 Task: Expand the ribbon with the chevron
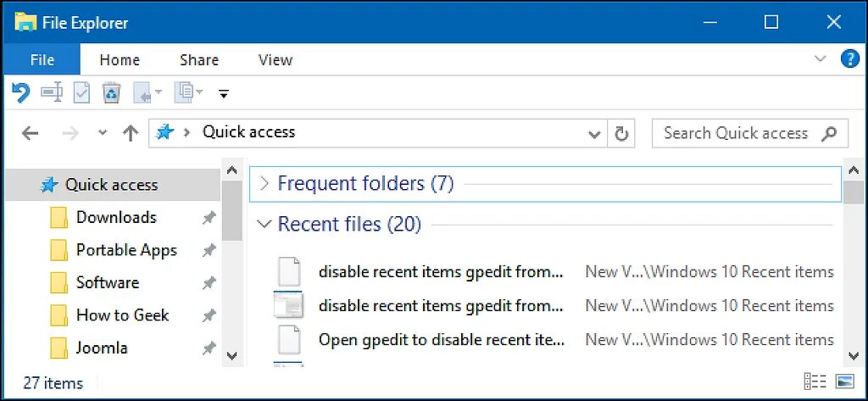(x=820, y=59)
